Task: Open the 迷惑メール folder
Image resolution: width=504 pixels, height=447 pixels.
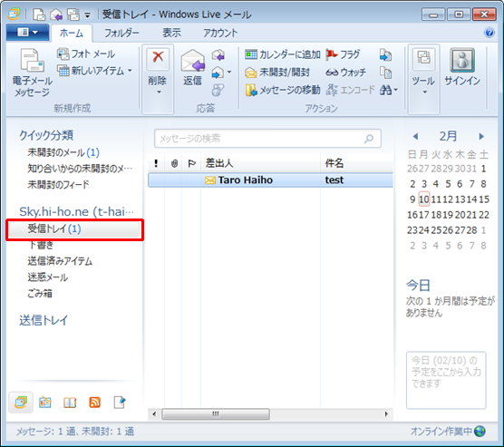Action: coord(47,277)
